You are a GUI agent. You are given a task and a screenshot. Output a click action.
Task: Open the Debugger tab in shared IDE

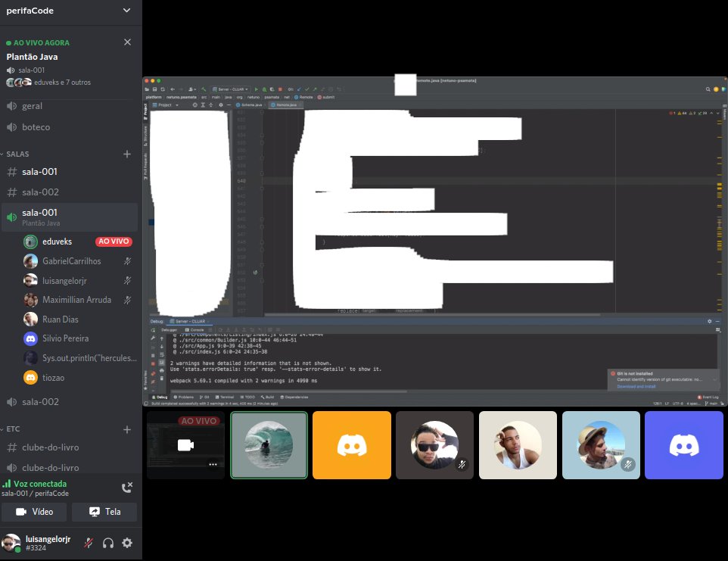[169, 330]
